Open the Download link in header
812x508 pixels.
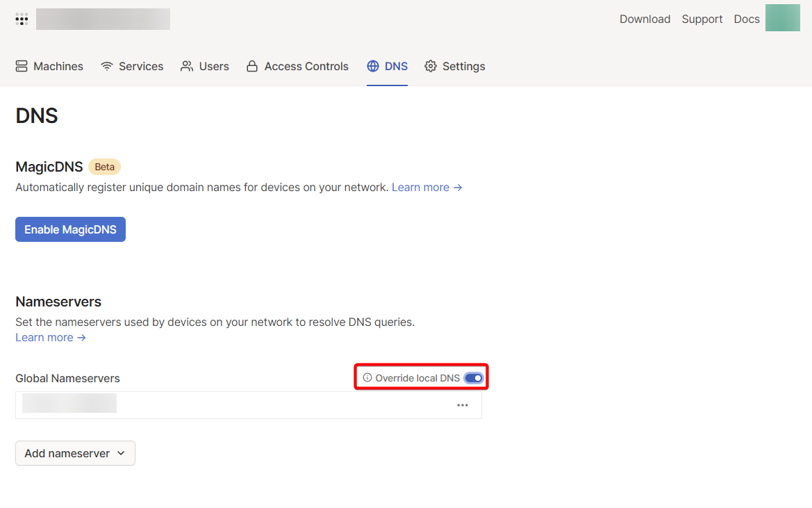pos(645,19)
